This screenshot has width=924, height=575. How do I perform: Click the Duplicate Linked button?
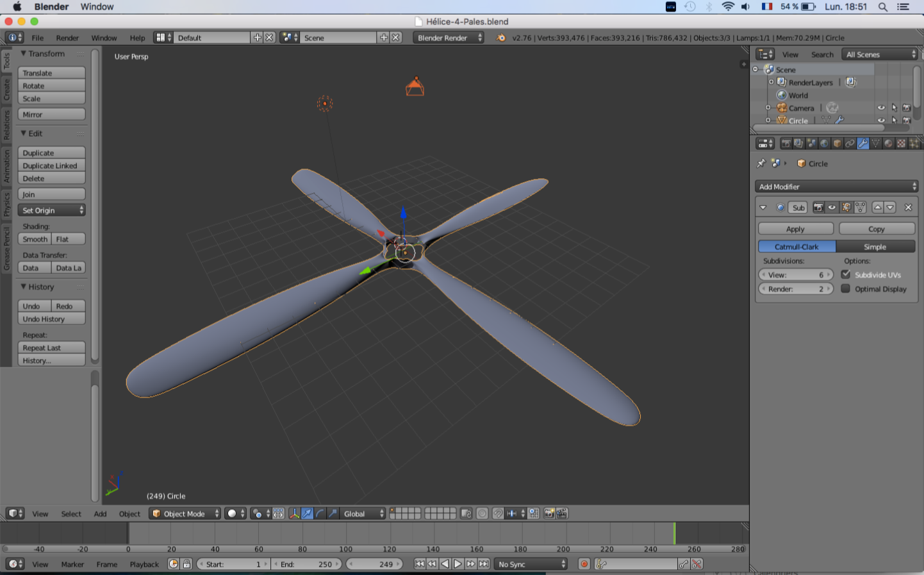pyautogui.click(x=51, y=165)
